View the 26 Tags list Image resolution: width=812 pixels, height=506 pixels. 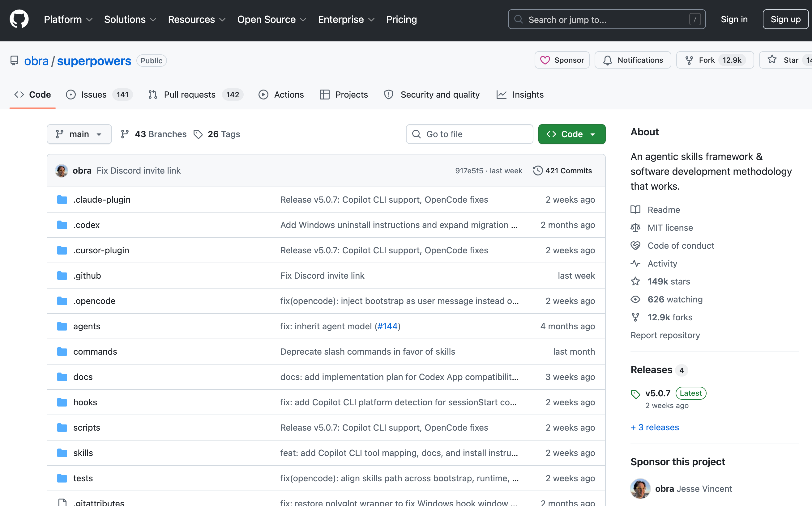click(217, 134)
